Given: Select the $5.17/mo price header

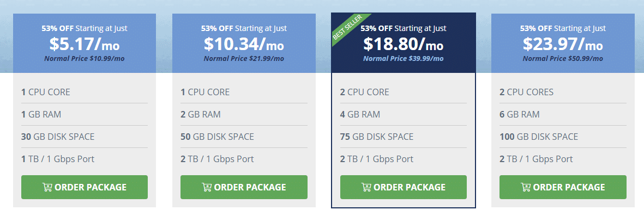Looking at the screenshot, I should (x=85, y=44).
